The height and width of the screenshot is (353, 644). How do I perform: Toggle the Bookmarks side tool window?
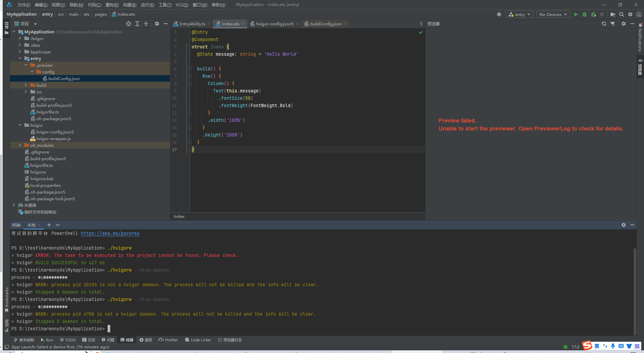click(6, 300)
